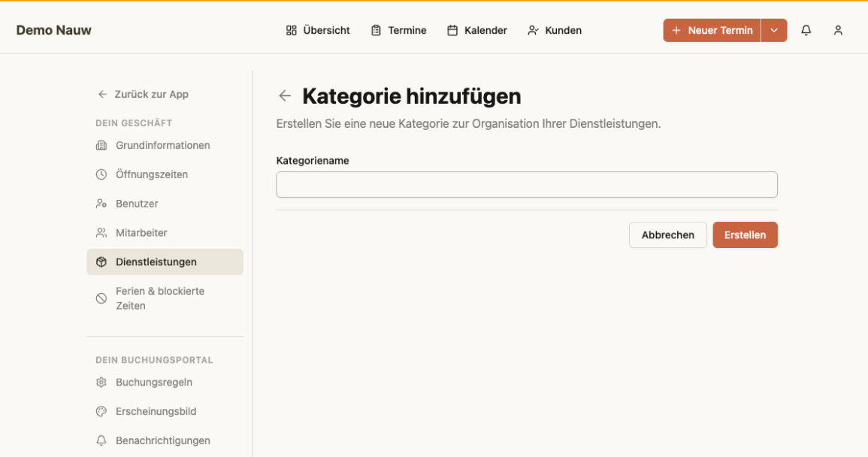Click the Kategoriename field label
The width and height of the screenshot is (868, 457).
(313, 161)
